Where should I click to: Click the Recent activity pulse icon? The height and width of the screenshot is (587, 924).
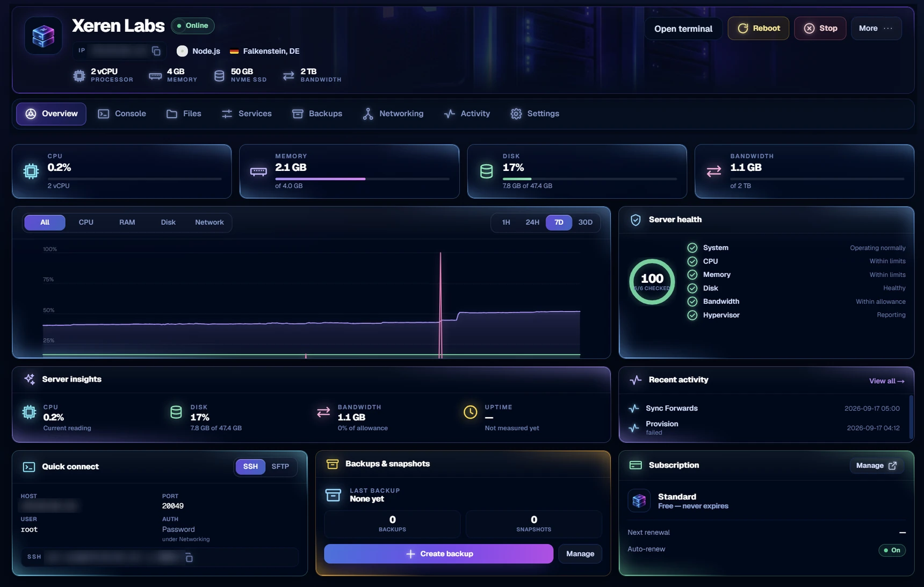click(636, 380)
